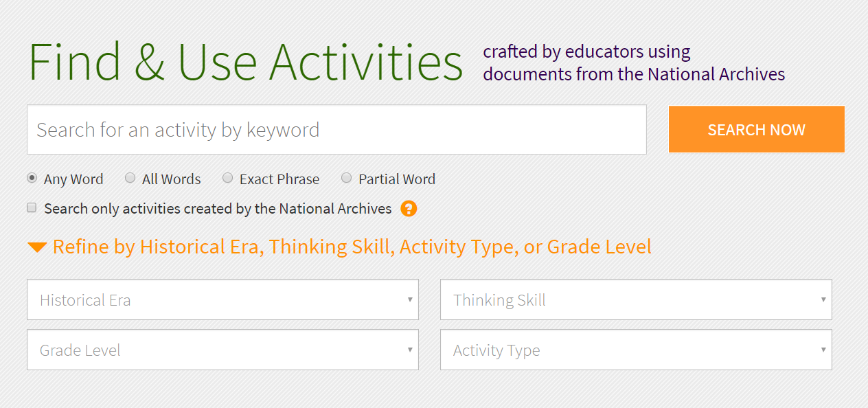Click the Thinking Skill dropdown arrow
The height and width of the screenshot is (408, 868).
click(x=823, y=299)
